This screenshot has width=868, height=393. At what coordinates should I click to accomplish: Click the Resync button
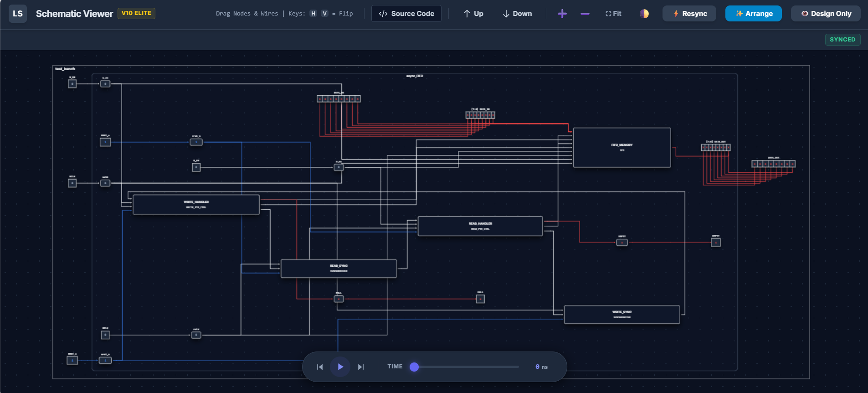pos(689,14)
